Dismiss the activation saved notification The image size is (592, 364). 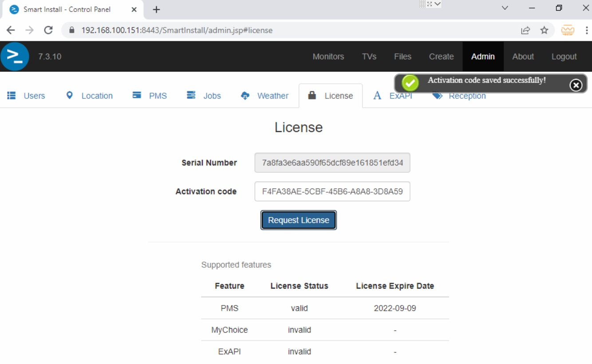pyautogui.click(x=576, y=85)
